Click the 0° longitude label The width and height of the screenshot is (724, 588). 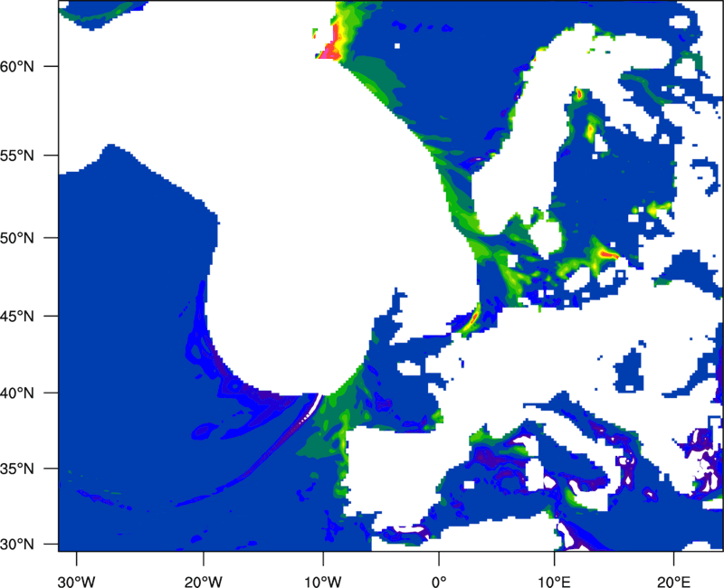tap(439, 582)
